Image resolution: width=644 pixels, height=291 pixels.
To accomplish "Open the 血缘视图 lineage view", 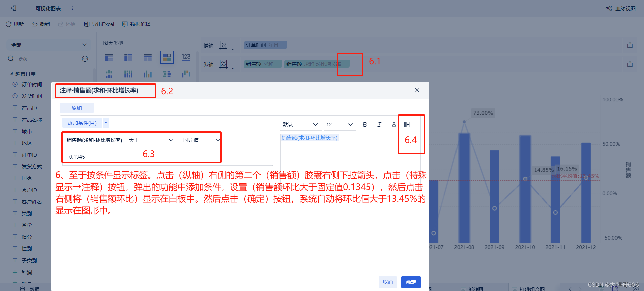I will click(621, 8).
